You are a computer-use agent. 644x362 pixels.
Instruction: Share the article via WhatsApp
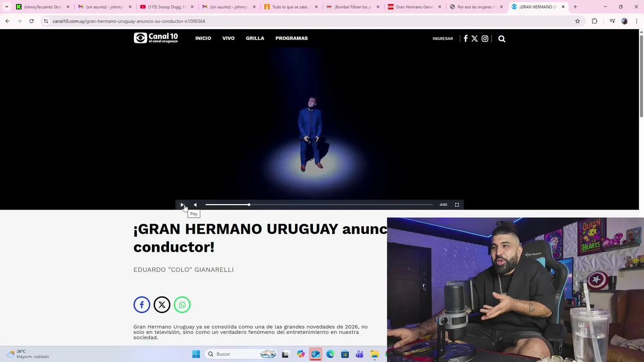pyautogui.click(x=182, y=305)
